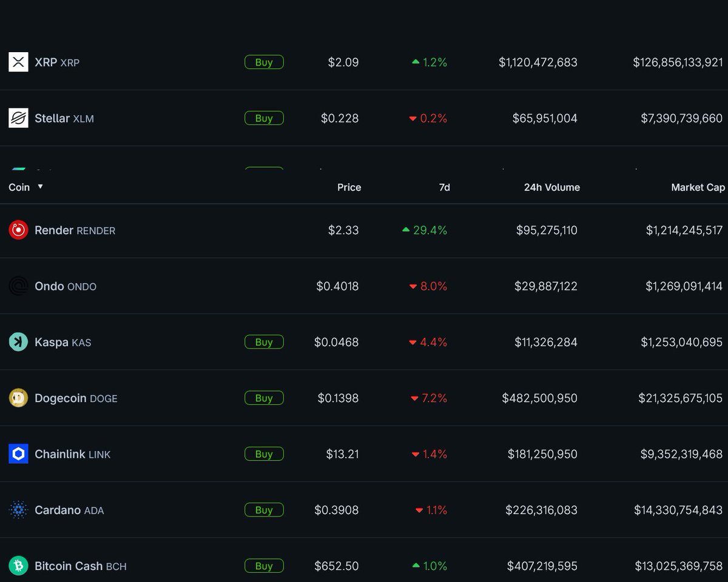728x582 pixels.
Task: Click Render's 29.4% seven-day change
Action: [425, 230]
